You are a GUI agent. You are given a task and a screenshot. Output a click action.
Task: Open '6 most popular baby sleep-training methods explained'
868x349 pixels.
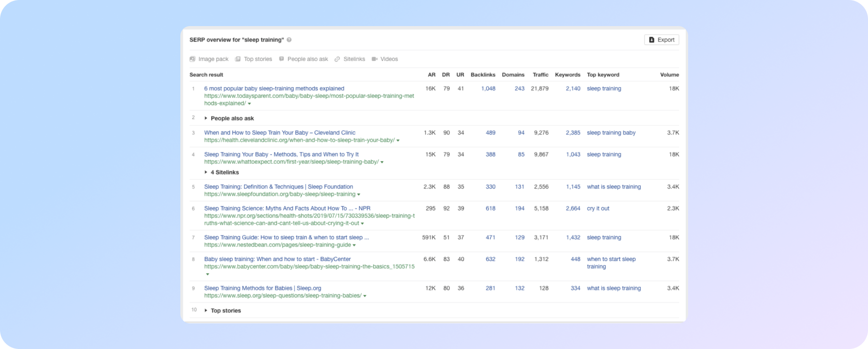pos(274,88)
